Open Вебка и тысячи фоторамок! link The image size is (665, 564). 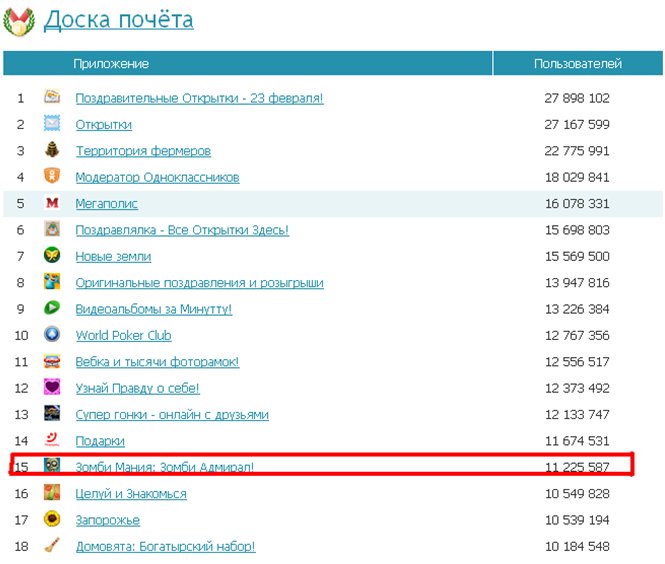(157, 362)
